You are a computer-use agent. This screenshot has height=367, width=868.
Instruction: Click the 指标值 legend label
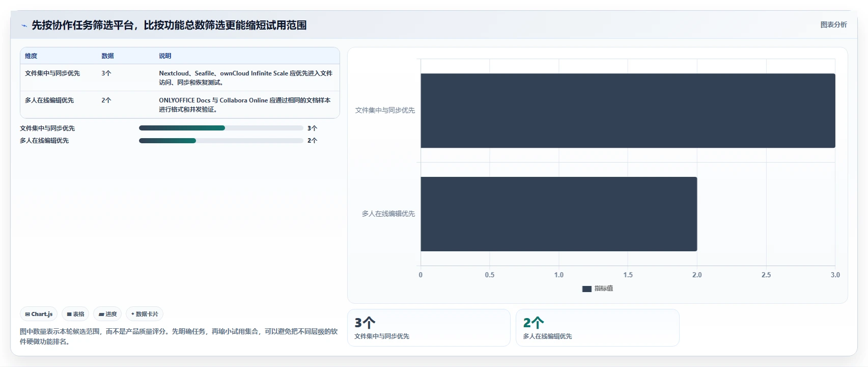pos(604,289)
